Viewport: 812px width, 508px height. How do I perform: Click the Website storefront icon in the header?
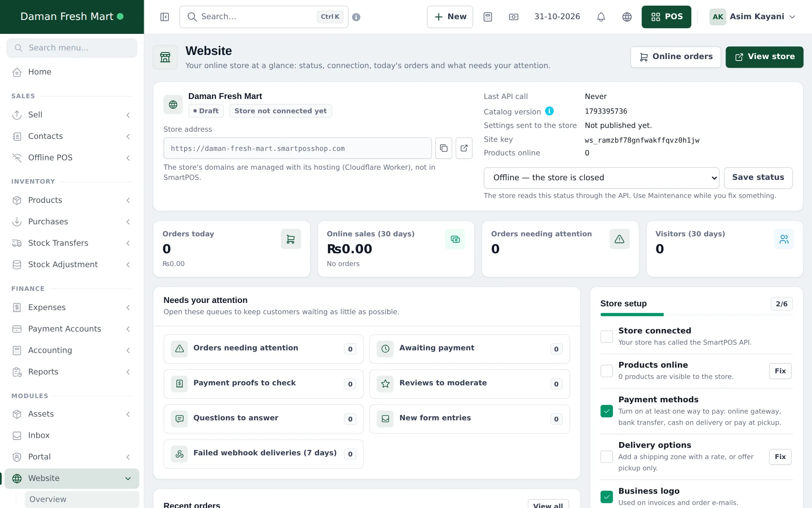pos(165,57)
